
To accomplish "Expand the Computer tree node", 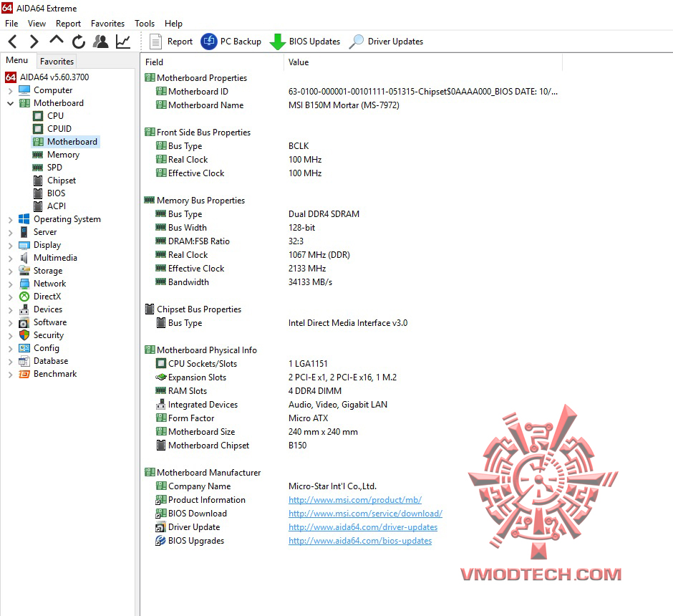I will click(x=10, y=90).
